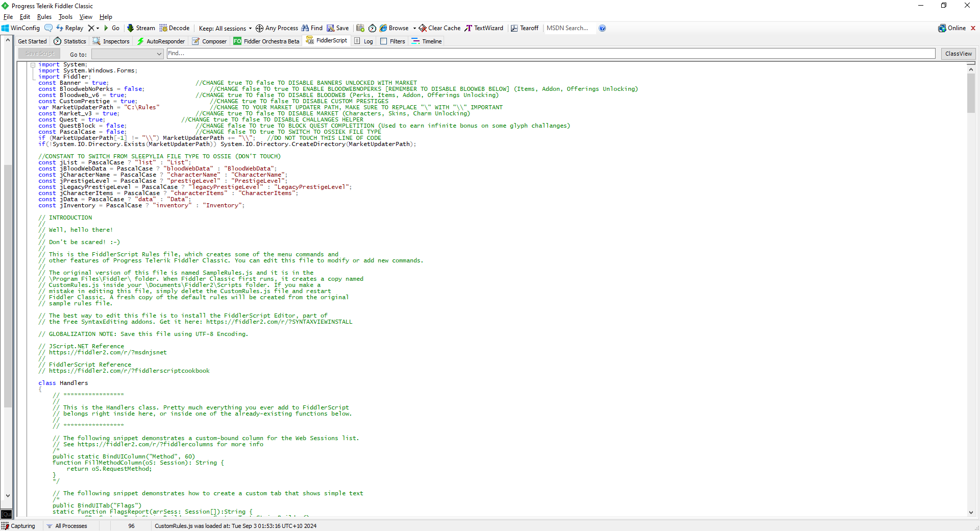980x531 pixels.
Task: Collapse session list panel chevron up
Action: [x=8, y=40]
